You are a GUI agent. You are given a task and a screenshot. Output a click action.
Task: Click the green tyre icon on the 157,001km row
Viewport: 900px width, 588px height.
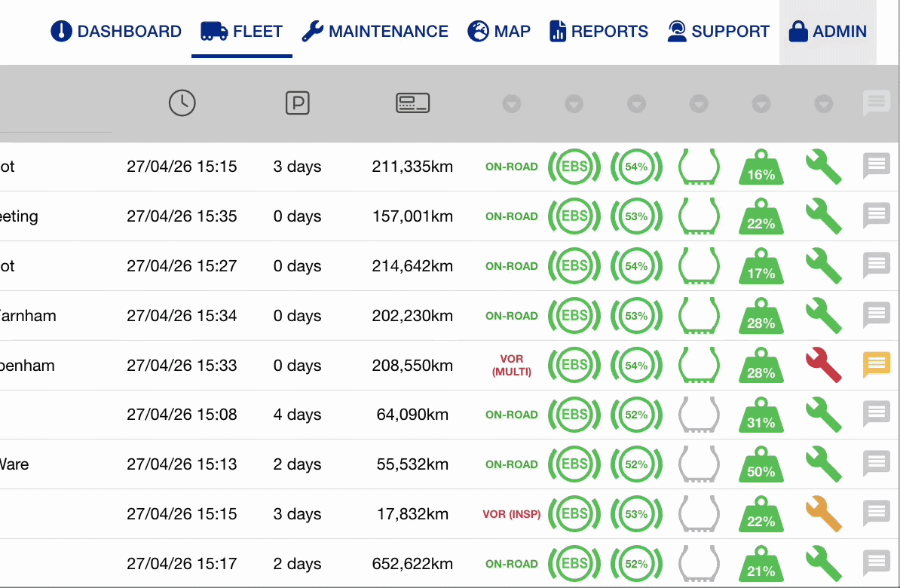pos(699,216)
